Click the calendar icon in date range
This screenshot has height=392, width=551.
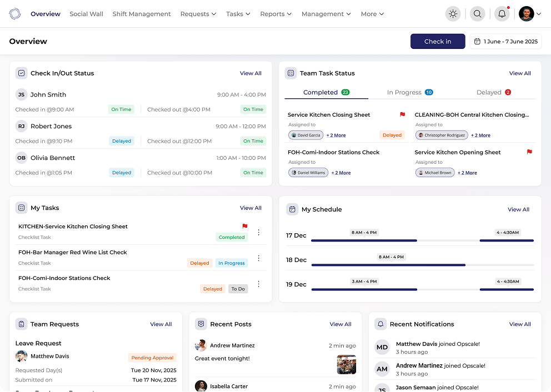click(x=477, y=42)
